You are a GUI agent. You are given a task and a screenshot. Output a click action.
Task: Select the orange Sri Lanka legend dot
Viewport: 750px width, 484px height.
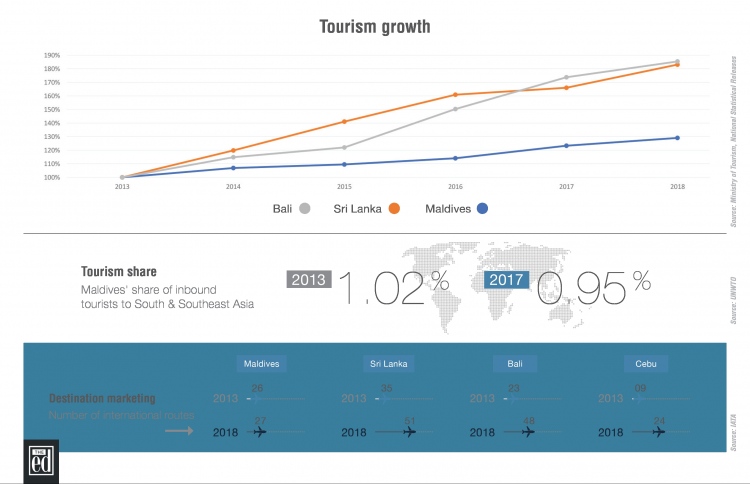point(395,209)
